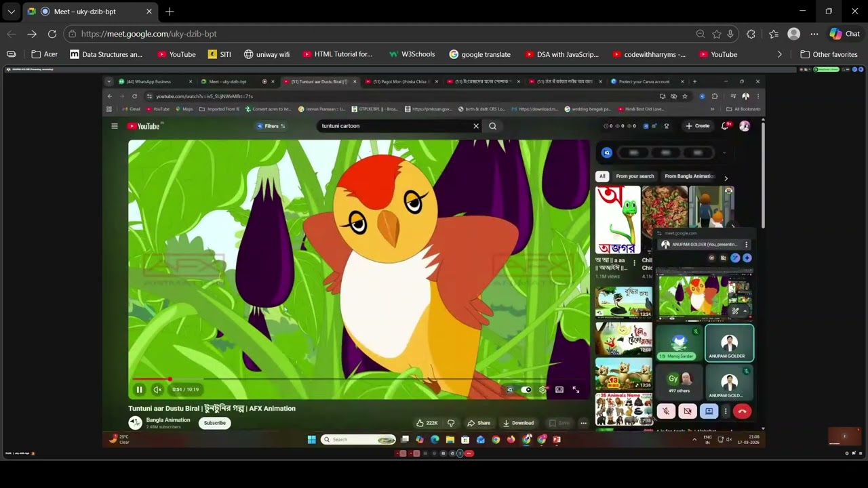Open Edge tab search dropdown
Viewport: 868px width, 488px height.
coord(11,12)
